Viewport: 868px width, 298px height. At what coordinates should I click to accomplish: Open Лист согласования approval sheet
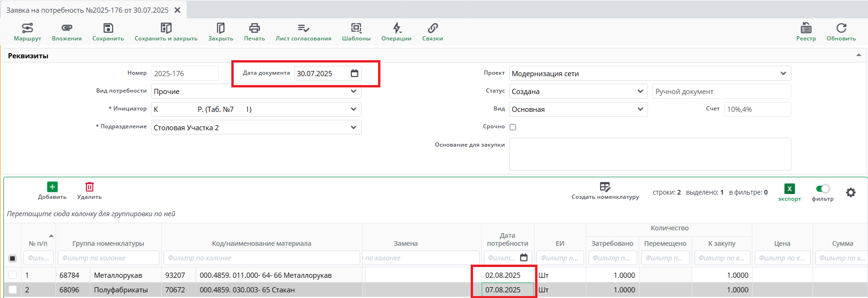pyautogui.click(x=303, y=28)
